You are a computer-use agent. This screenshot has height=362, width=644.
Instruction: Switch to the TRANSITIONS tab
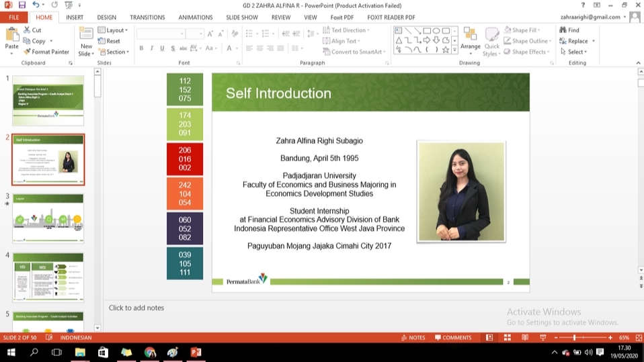[x=147, y=17]
